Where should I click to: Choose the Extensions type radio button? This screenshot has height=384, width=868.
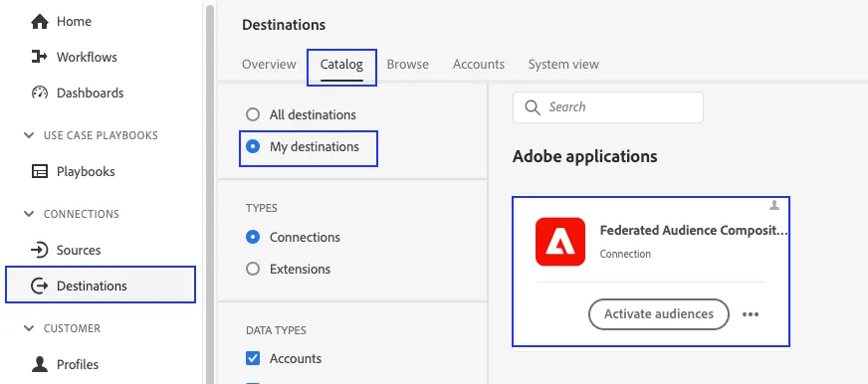click(253, 269)
